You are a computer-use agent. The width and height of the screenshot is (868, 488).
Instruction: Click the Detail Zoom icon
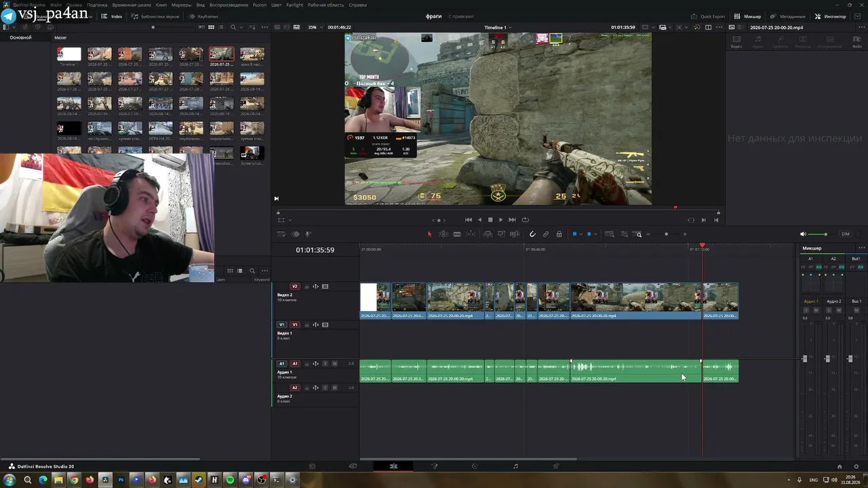pos(624,234)
